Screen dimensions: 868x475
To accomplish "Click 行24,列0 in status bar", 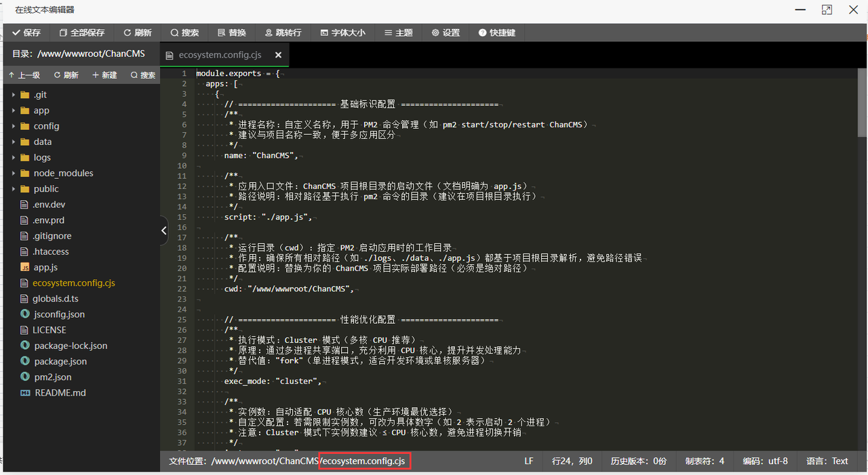I will (572, 461).
